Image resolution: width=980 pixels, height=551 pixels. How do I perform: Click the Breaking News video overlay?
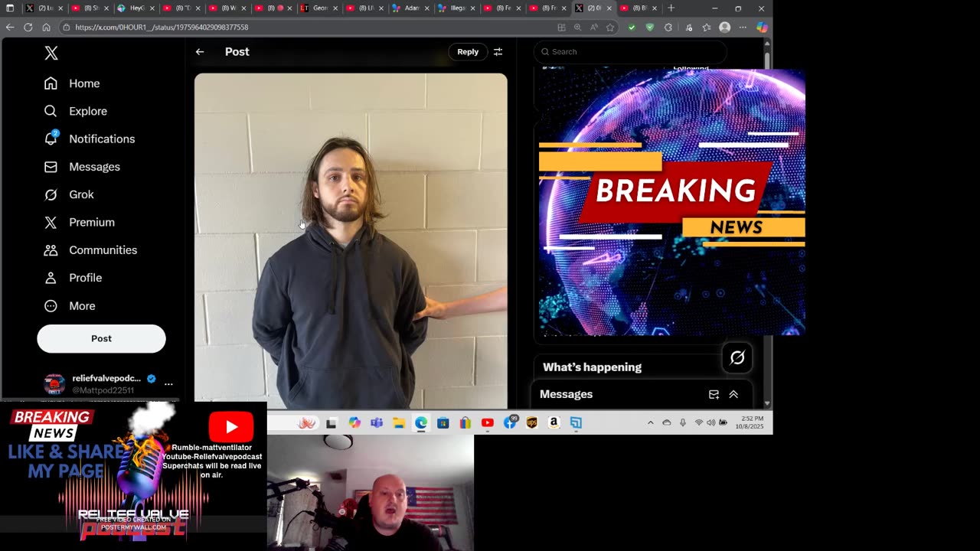(x=672, y=202)
